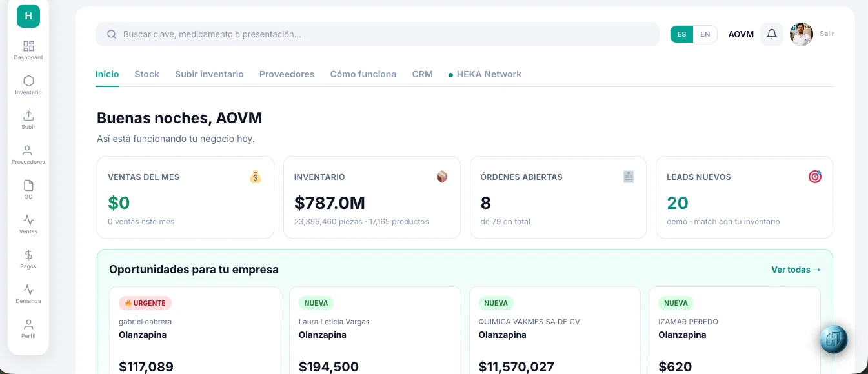Open Laura Leticia Vargas opportunity card
This screenshot has width=868, height=374.
coord(375,330)
